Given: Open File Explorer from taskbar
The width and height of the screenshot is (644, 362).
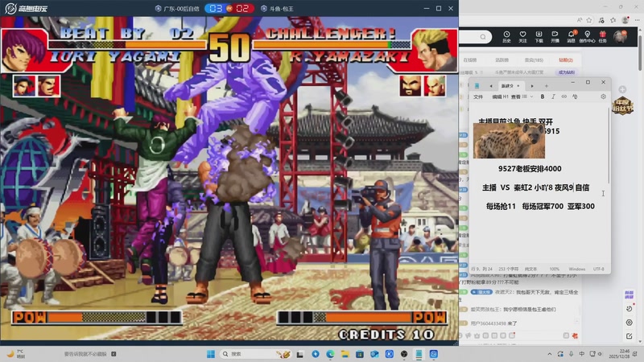Looking at the screenshot, I should click(345, 354).
